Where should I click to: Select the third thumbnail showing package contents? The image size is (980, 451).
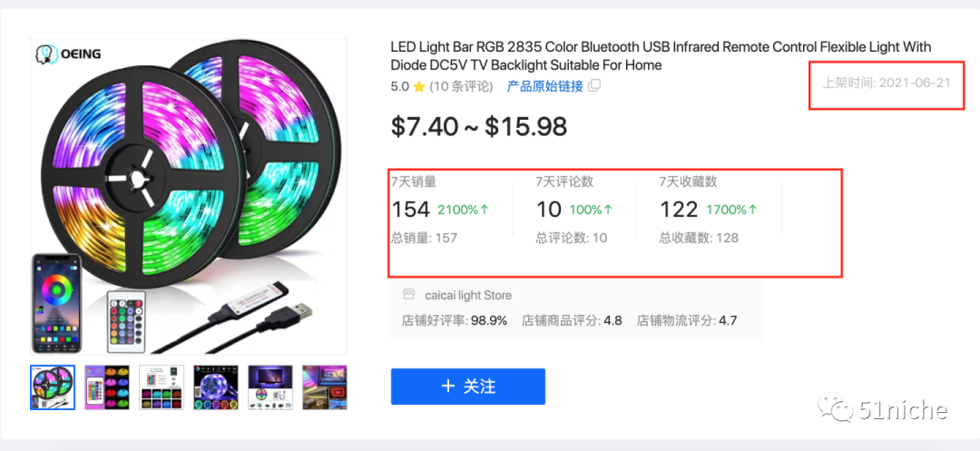pos(162,387)
